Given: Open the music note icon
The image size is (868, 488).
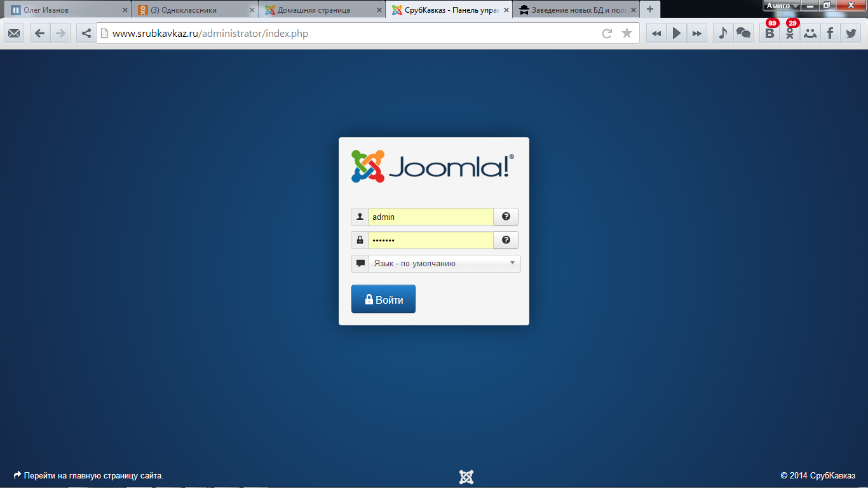Looking at the screenshot, I should 722,34.
